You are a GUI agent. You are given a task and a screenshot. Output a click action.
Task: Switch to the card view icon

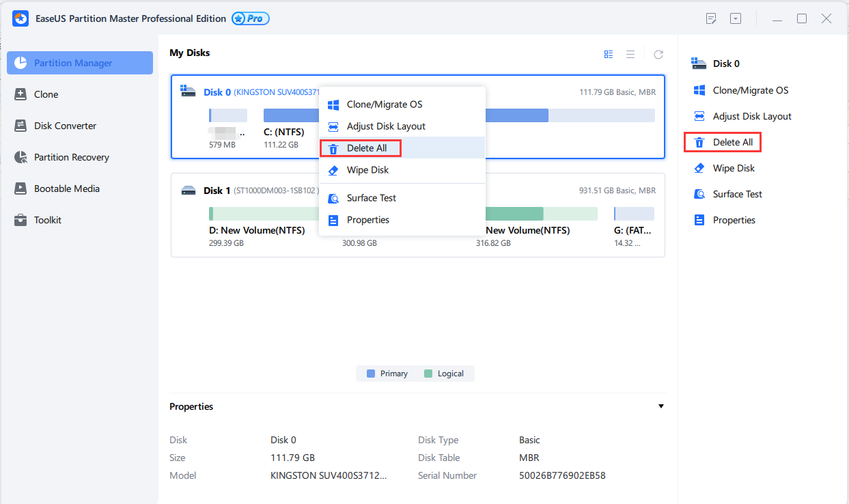pos(609,55)
